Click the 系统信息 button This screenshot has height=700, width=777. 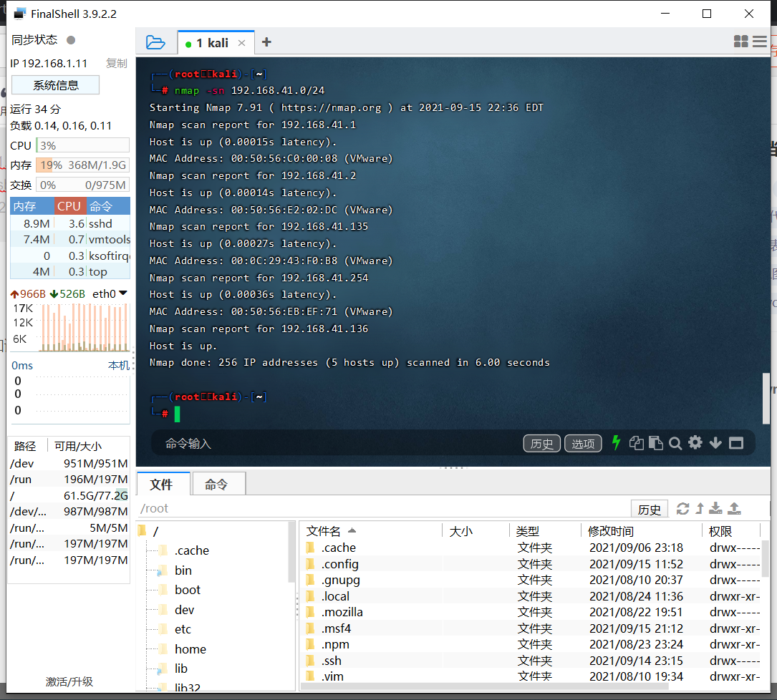tap(55, 84)
